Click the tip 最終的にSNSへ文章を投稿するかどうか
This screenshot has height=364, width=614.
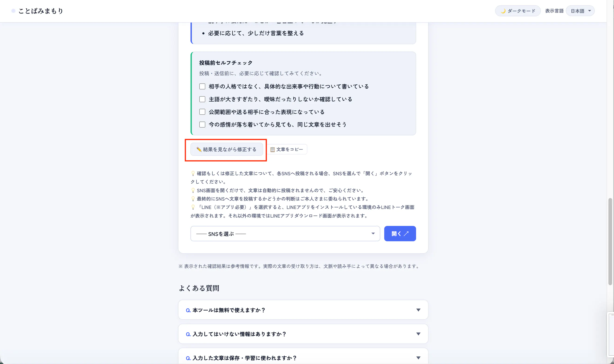pos(280,199)
